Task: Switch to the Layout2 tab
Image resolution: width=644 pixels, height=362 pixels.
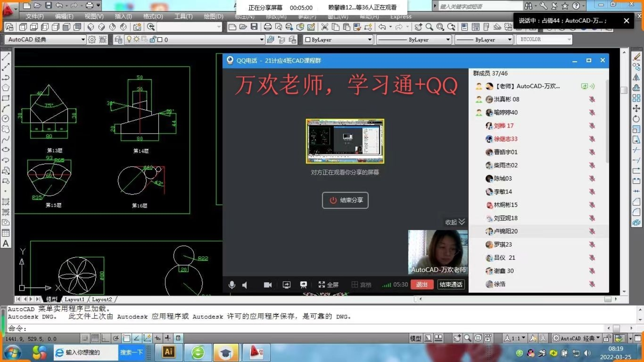Action: tap(102, 299)
